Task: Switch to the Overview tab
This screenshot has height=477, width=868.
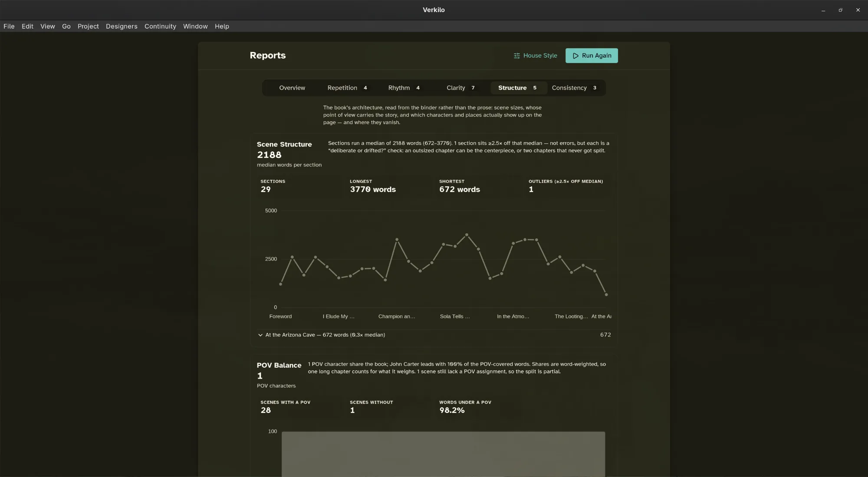Action: [x=292, y=88]
